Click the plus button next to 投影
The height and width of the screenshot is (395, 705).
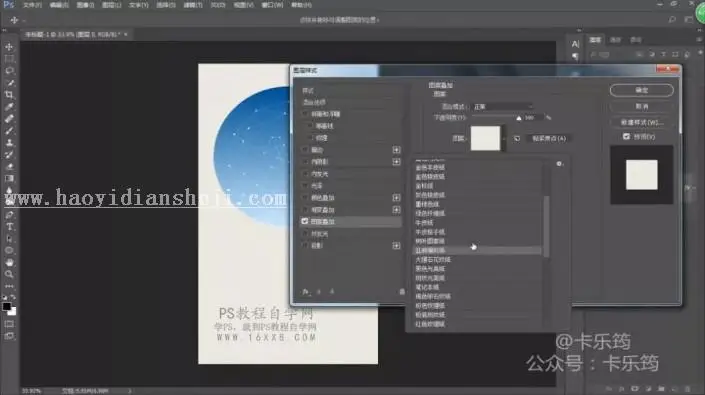click(396, 246)
